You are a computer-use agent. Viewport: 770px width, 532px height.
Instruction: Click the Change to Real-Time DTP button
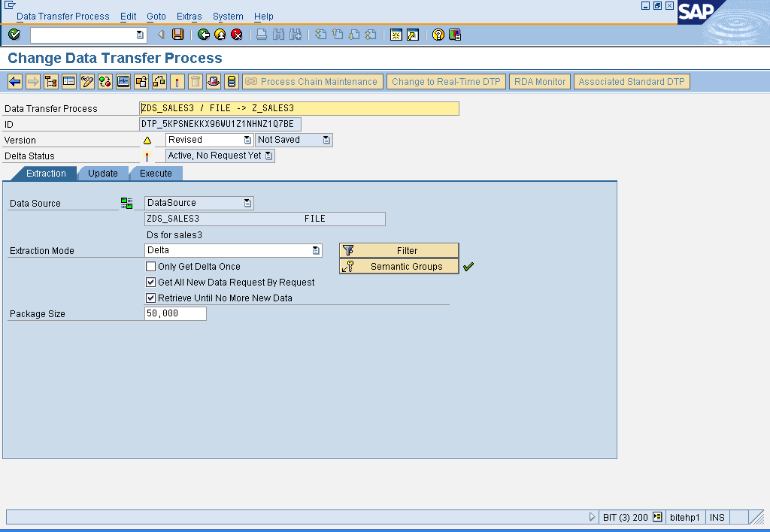click(446, 81)
